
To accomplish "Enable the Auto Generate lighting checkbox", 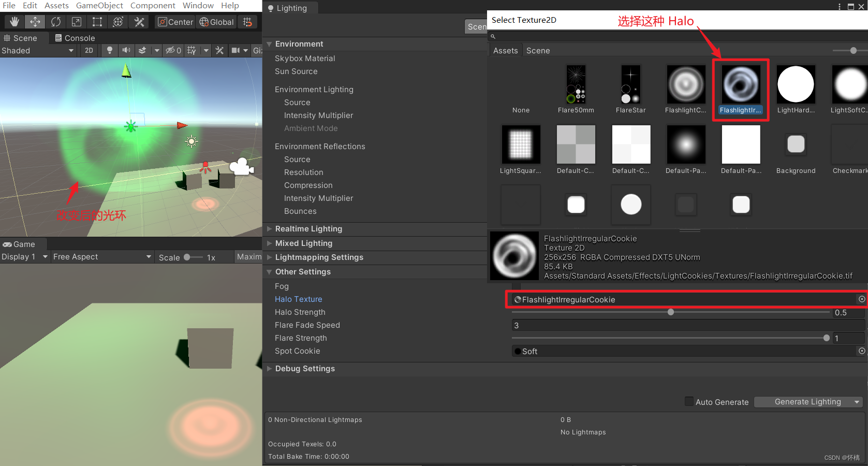I will tap(689, 401).
